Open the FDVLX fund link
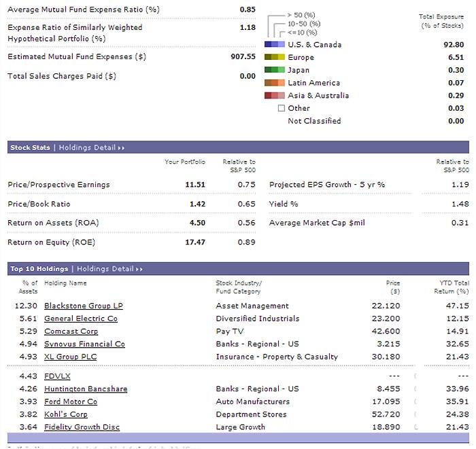 tap(57, 376)
